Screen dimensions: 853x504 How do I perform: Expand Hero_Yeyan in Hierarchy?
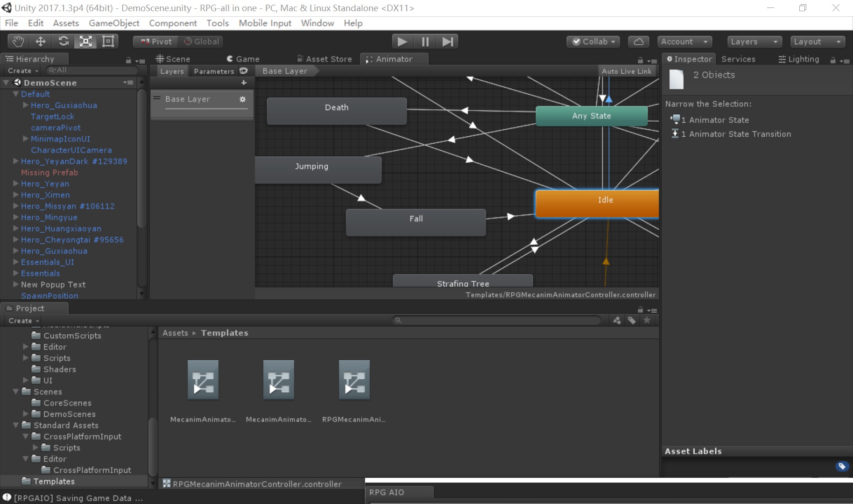point(16,184)
